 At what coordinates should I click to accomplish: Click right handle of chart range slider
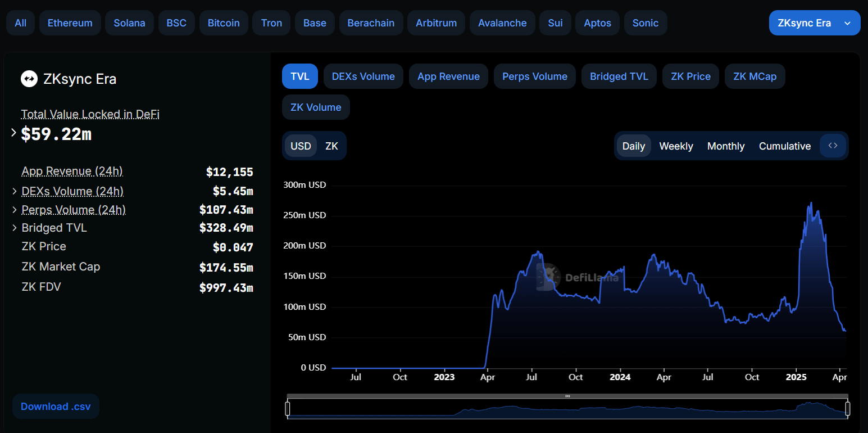click(848, 409)
